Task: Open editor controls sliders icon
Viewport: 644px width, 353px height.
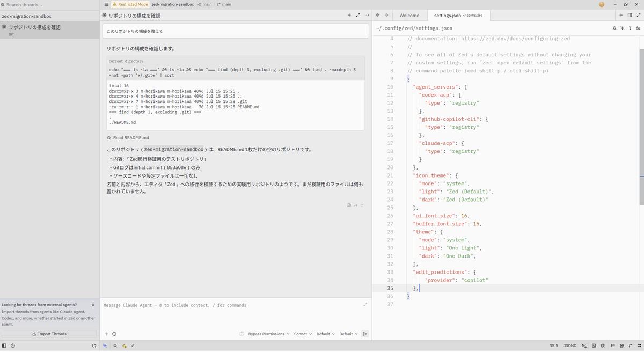Action: pyautogui.click(x=638, y=28)
